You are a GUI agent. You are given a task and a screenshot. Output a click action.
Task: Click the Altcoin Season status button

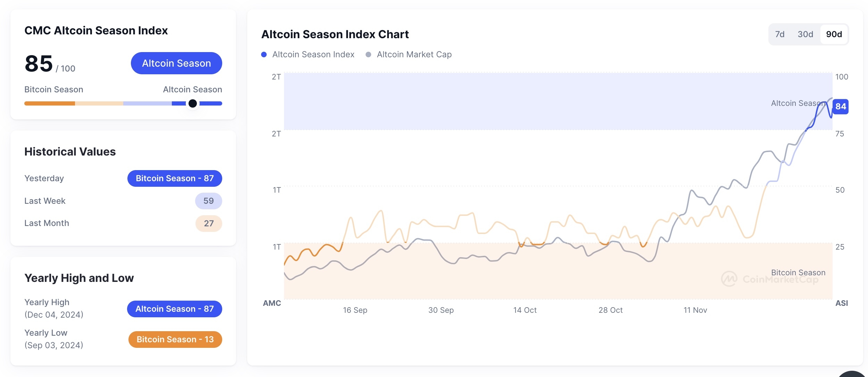pos(176,63)
